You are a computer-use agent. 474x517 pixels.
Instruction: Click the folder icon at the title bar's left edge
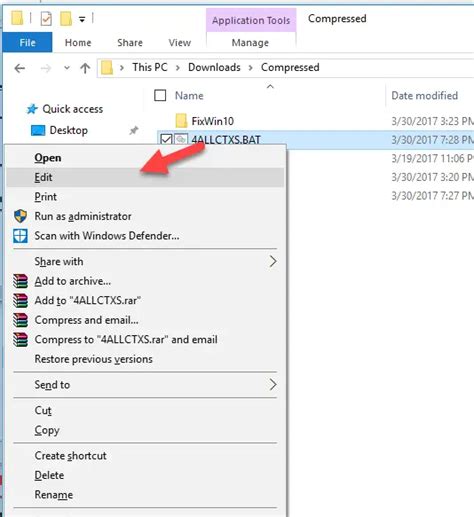[x=17, y=18]
